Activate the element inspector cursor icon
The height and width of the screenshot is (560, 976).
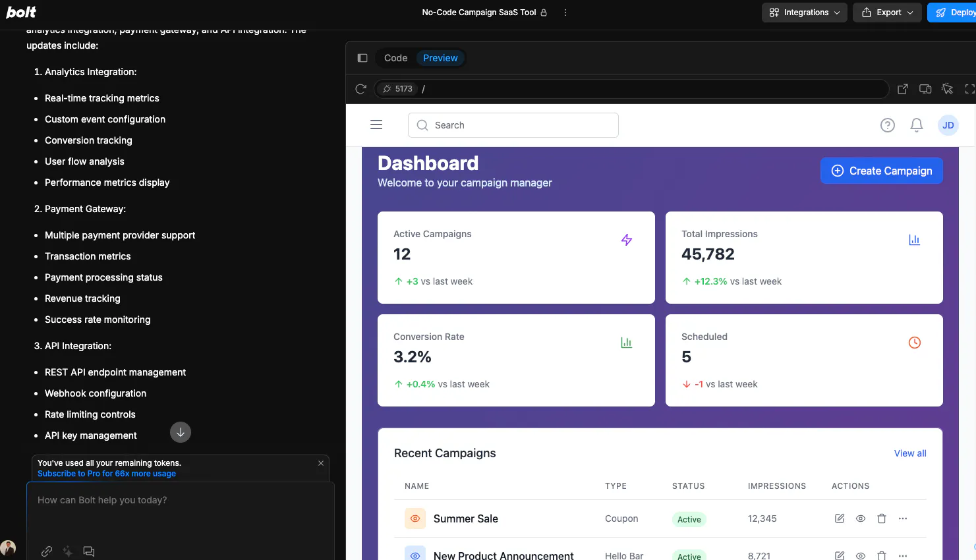(x=948, y=89)
